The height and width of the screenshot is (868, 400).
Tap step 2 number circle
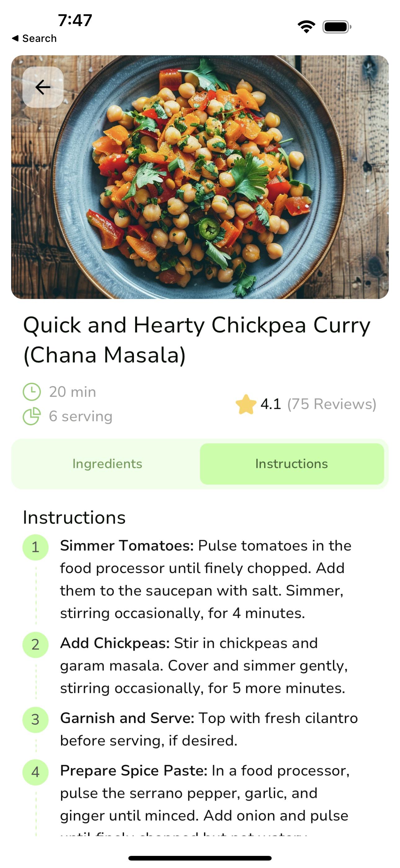click(x=35, y=644)
